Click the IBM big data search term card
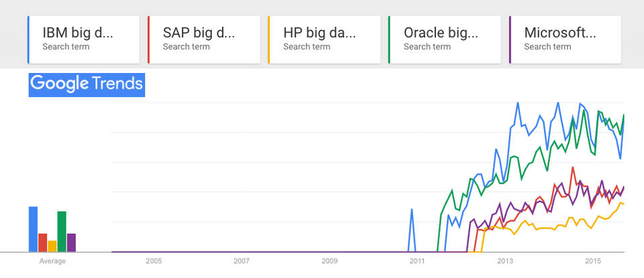Screen dimensions: 644x278 click(x=83, y=40)
